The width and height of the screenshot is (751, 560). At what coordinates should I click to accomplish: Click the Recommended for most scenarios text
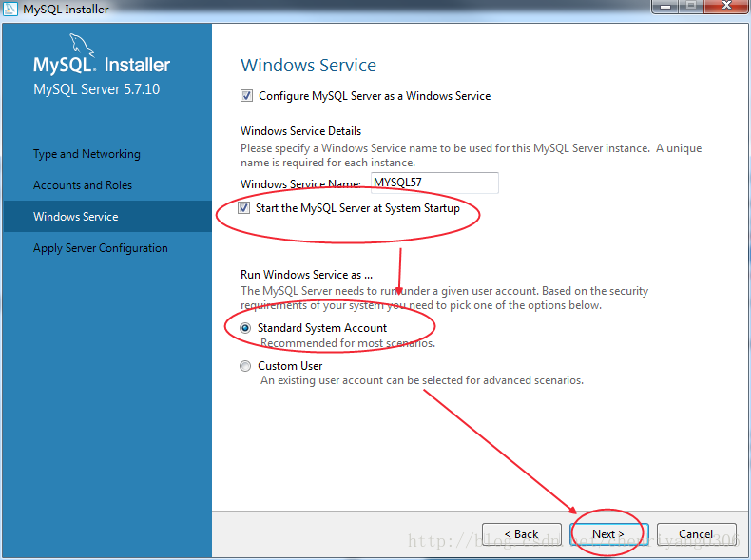pos(348,343)
